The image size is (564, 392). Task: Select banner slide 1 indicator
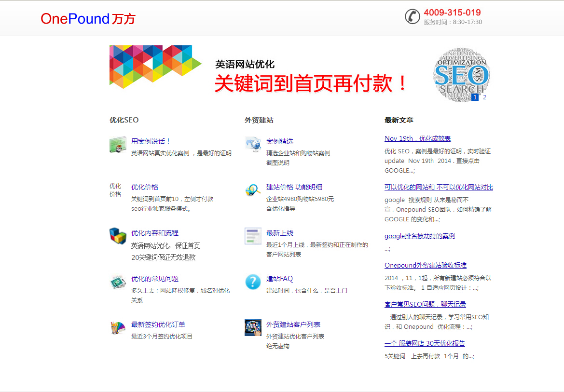tap(475, 97)
